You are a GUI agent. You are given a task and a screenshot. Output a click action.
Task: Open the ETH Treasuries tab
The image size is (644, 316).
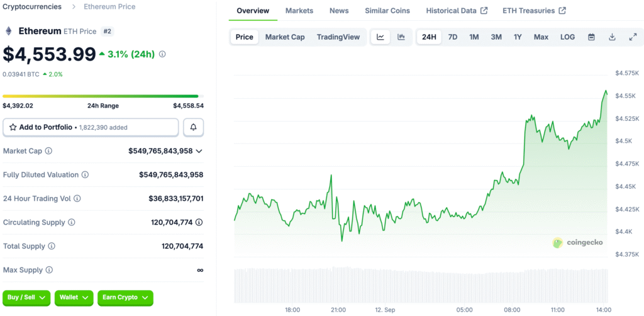535,11
